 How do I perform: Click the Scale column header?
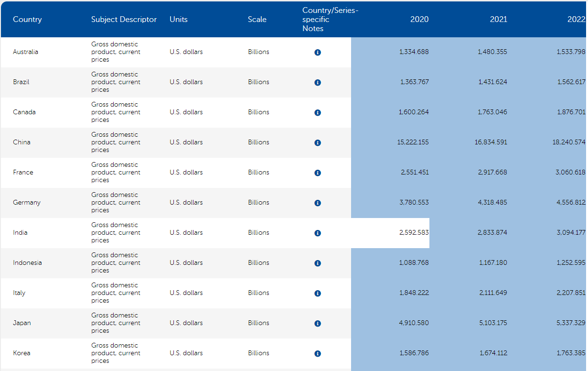[x=257, y=20]
